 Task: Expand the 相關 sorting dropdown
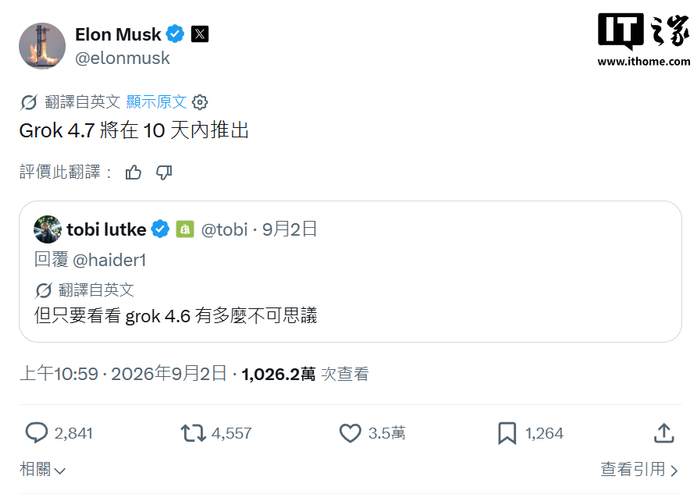[42, 469]
